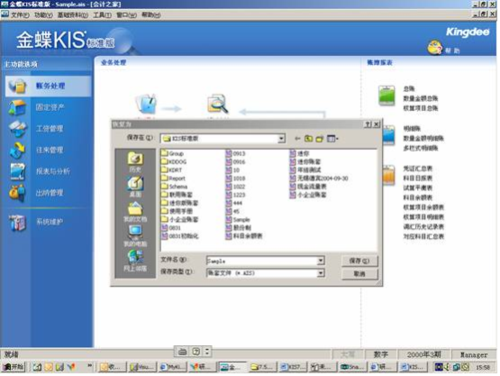Expand the 保存类型 file type dropdown
Viewport: 500px width, 376px height.
tap(320, 273)
